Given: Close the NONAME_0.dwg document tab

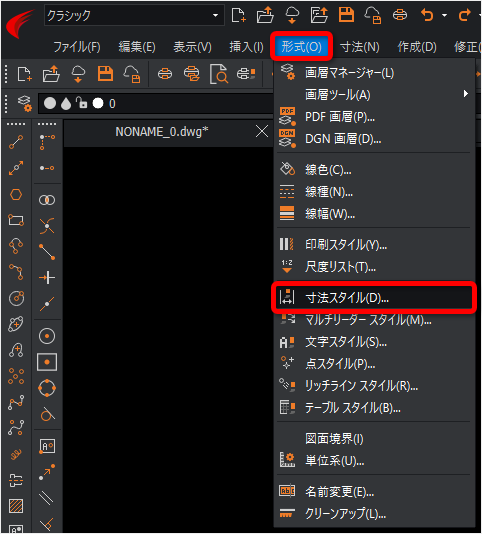Looking at the screenshot, I should pos(262,131).
